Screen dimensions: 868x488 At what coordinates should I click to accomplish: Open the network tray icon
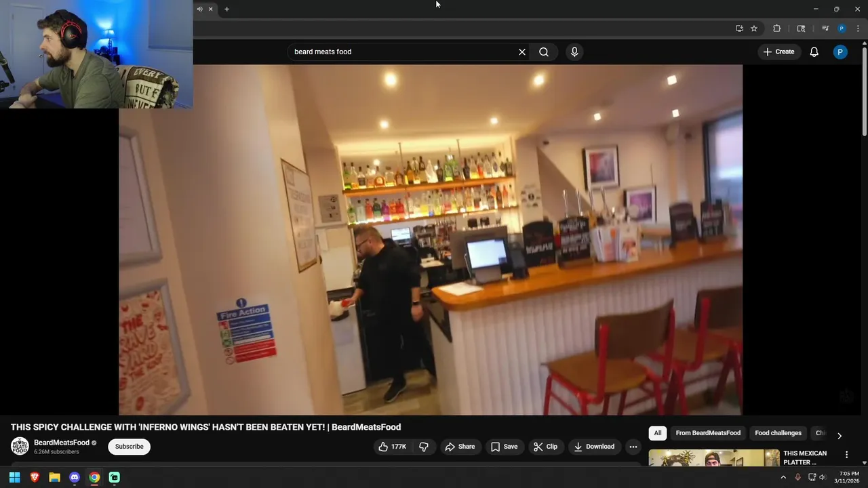pyautogui.click(x=812, y=477)
